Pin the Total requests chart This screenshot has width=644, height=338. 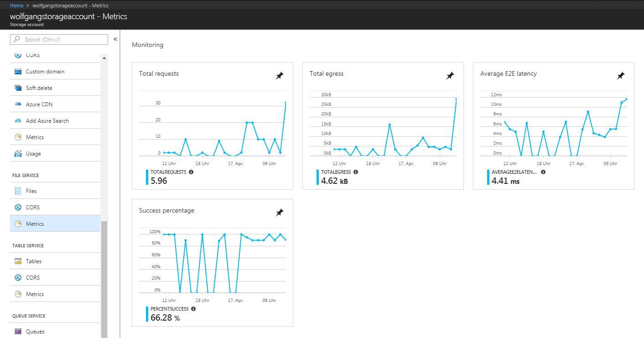click(280, 76)
